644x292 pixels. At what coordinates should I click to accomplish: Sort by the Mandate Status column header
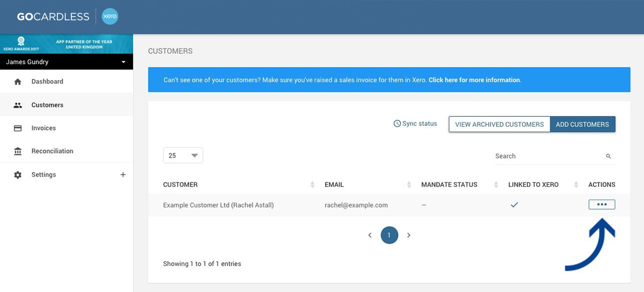coord(449,185)
